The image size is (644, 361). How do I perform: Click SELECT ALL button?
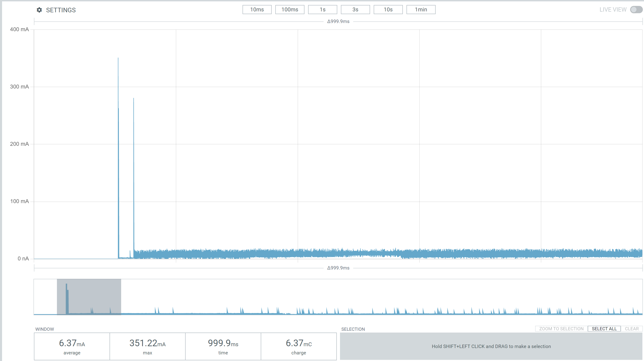click(x=604, y=328)
